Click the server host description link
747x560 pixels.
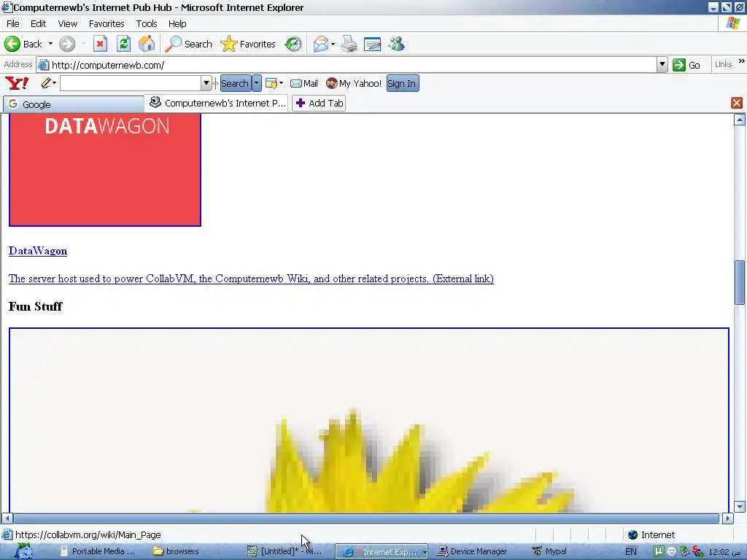(251, 279)
